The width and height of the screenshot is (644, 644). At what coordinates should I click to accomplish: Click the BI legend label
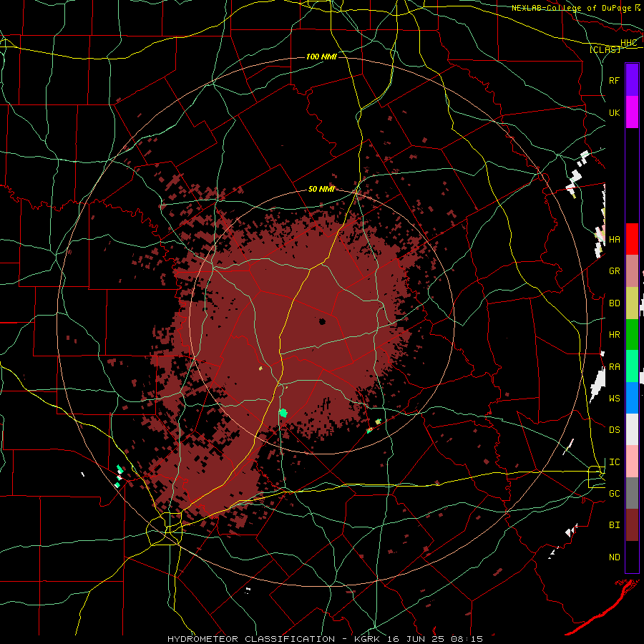pos(614,525)
